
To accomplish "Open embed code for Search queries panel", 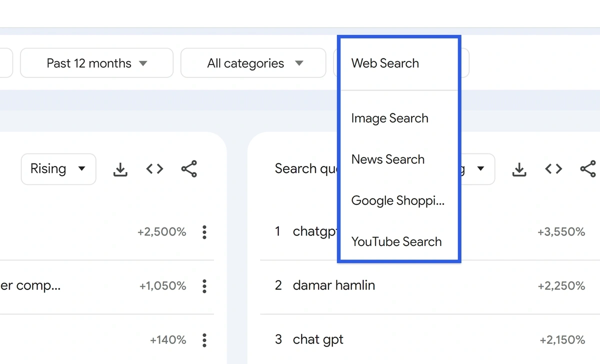I will (x=553, y=169).
